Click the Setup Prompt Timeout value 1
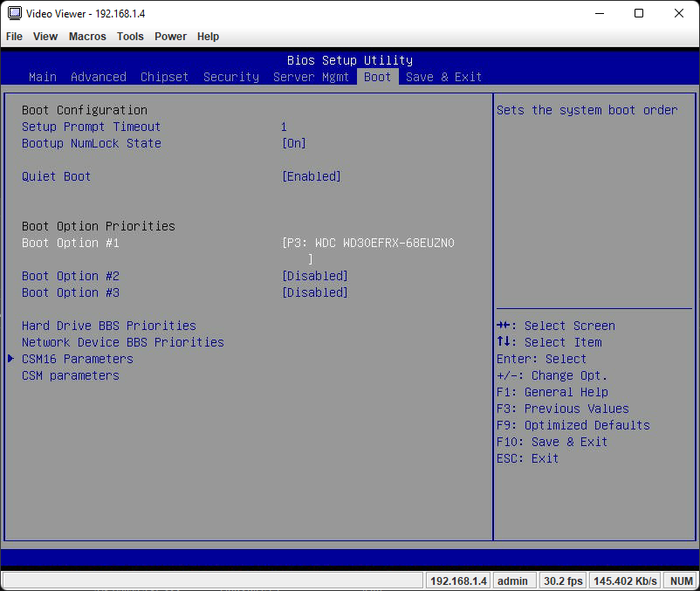This screenshot has height=591, width=700. [x=284, y=127]
